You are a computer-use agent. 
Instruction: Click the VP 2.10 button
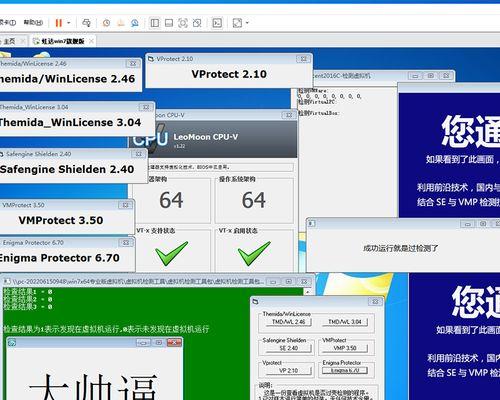click(288, 370)
